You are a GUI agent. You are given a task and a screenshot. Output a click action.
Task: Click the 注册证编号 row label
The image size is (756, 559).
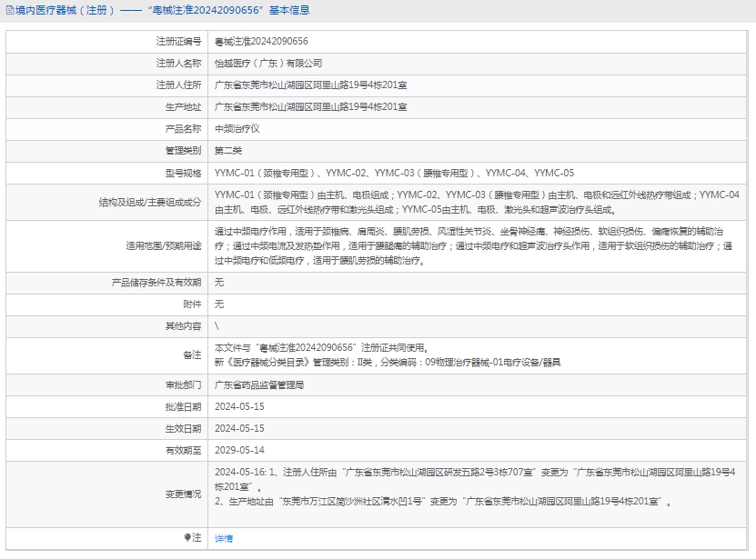pos(178,42)
